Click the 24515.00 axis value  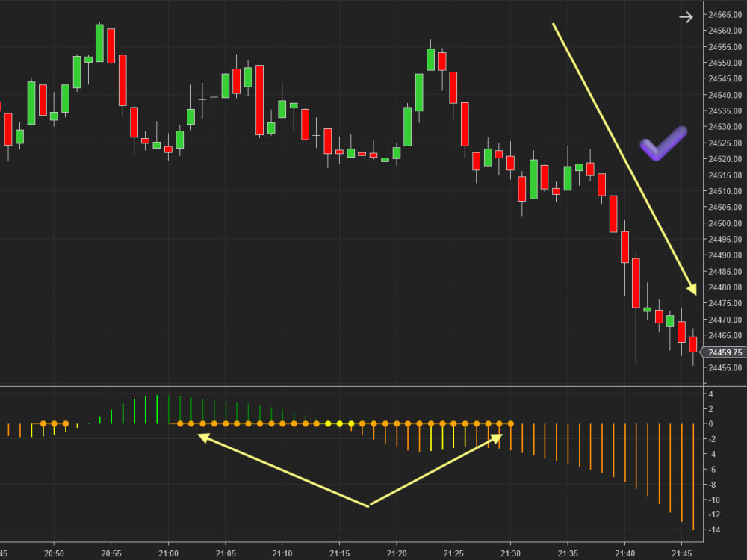(x=725, y=175)
